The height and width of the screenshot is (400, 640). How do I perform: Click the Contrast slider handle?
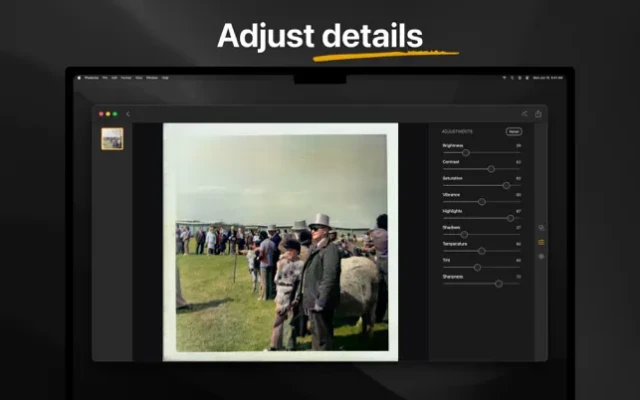tap(490, 169)
